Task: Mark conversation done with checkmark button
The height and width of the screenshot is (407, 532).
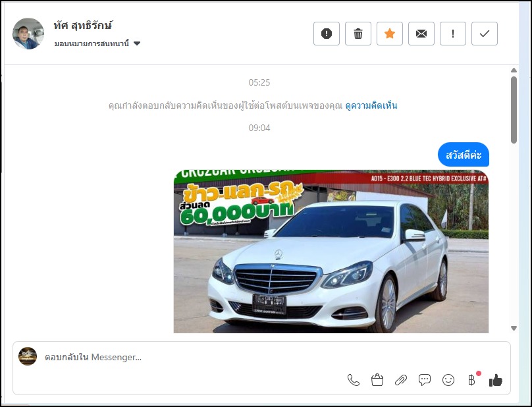Action: click(x=485, y=34)
